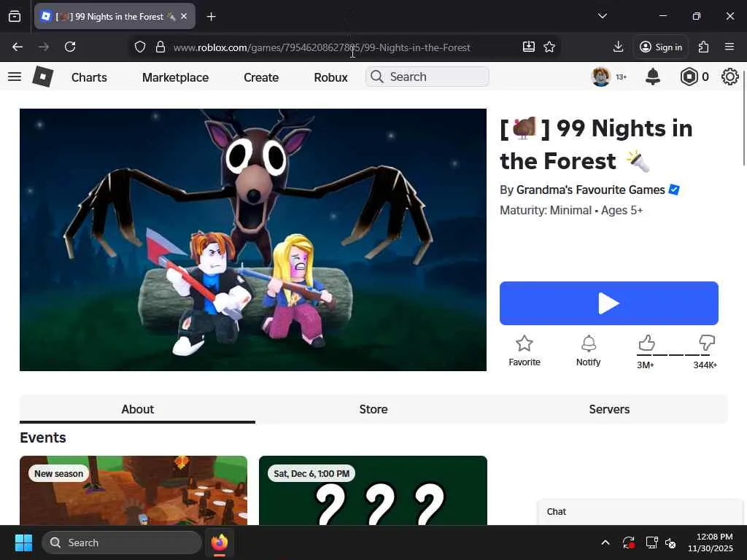
Task: Go back in browser history
Action: pyautogui.click(x=18, y=47)
